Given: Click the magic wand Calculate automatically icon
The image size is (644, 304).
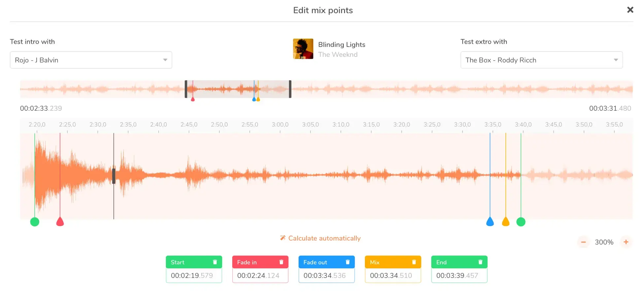Looking at the screenshot, I should click(283, 238).
